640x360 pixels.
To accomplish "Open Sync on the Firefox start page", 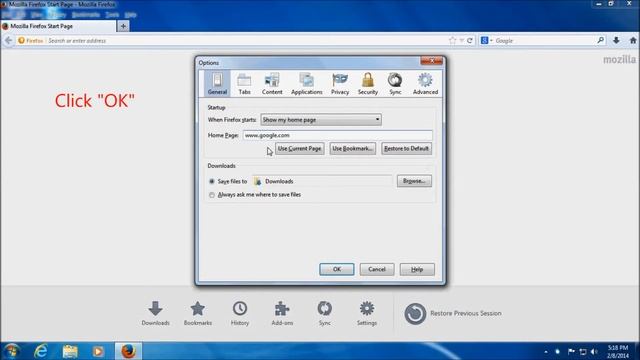I will pyautogui.click(x=324, y=313).
